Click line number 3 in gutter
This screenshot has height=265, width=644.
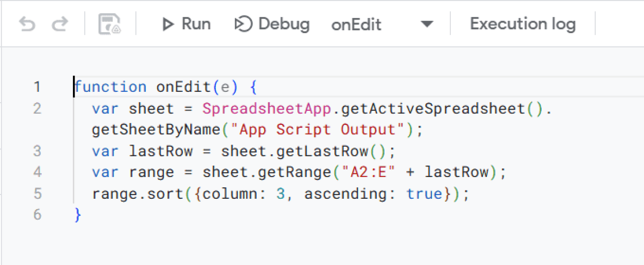38,151
